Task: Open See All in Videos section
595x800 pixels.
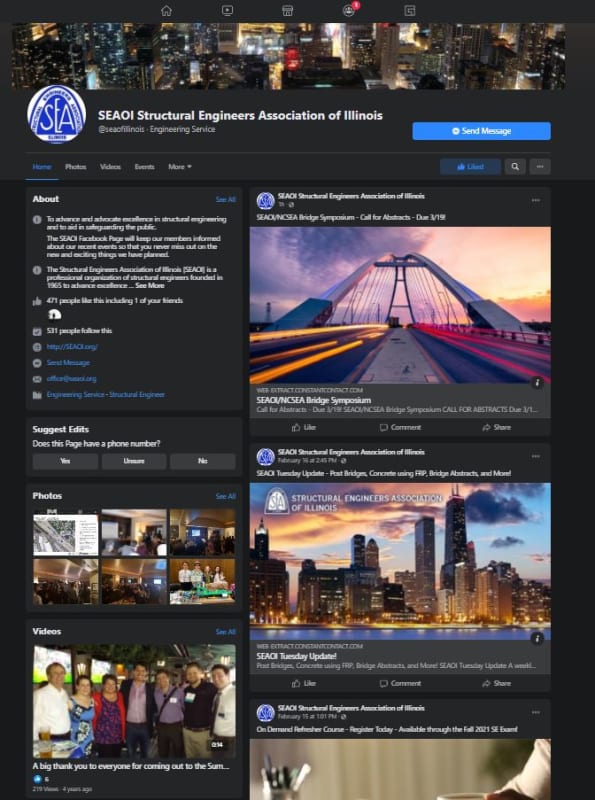Action: [226, 632]
